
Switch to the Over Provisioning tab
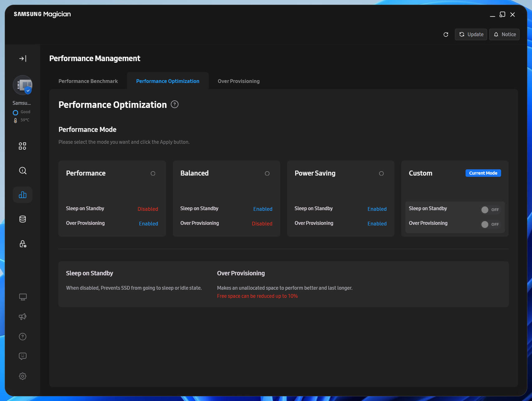click(x=239, y=81)
